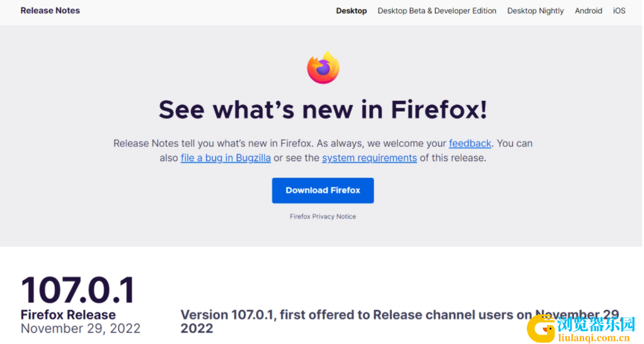This screenshot has width=644, height=344.
Task: Open the file a bug in Bugzilla link
Action: click(x=226, y=158)
